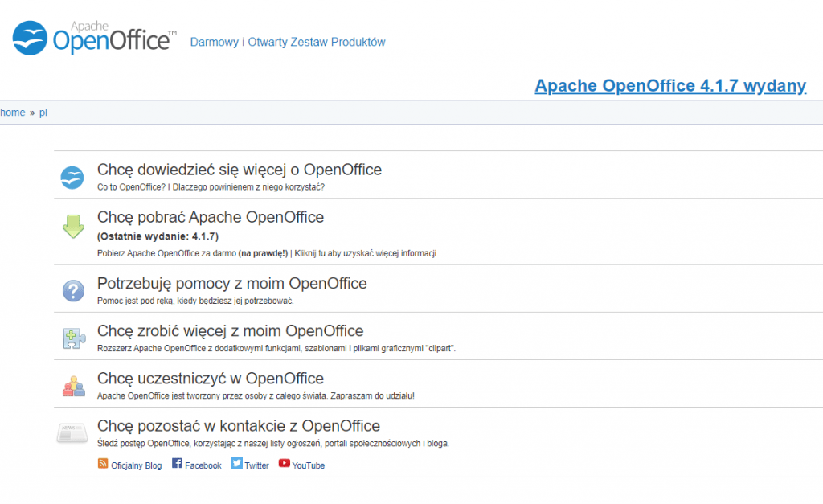Click the YouTube icon
Screen dimensions: 823x504
(x=284, y=463)
